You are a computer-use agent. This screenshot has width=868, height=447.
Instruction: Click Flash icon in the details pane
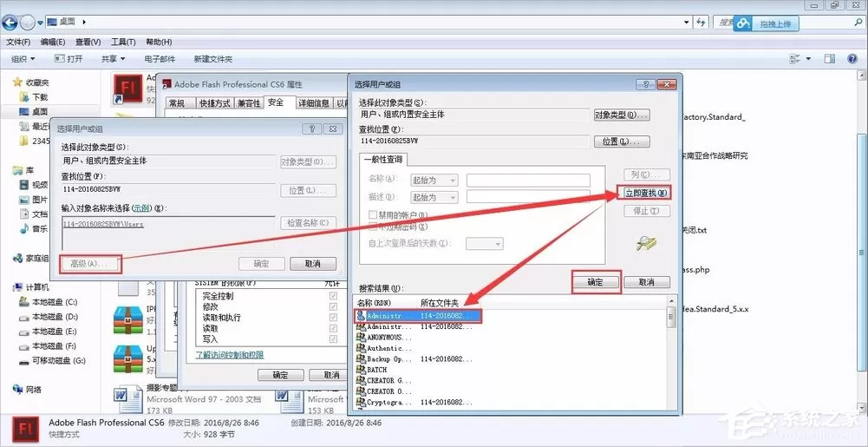[24, 430]
